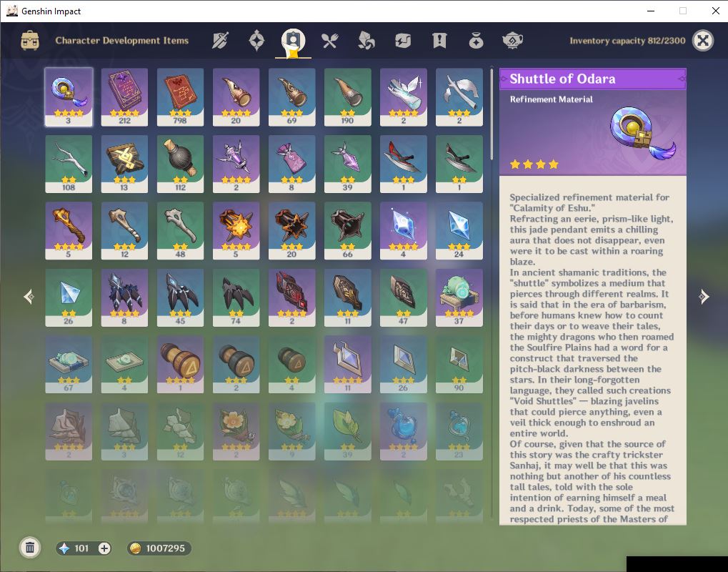This screenshot has width=728, height=572.
Task: Select the Precious Items tab icon
Action: (x=476, y=41)
